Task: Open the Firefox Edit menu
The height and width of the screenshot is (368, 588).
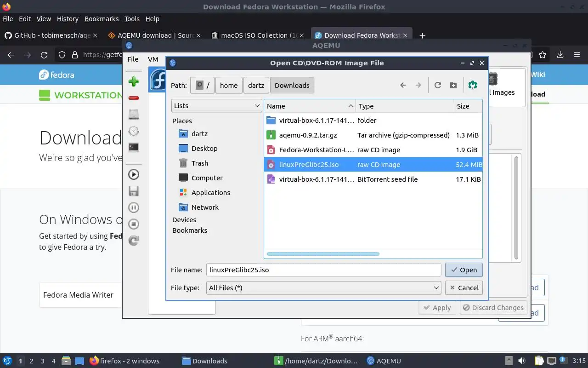Action: point(25,19)
